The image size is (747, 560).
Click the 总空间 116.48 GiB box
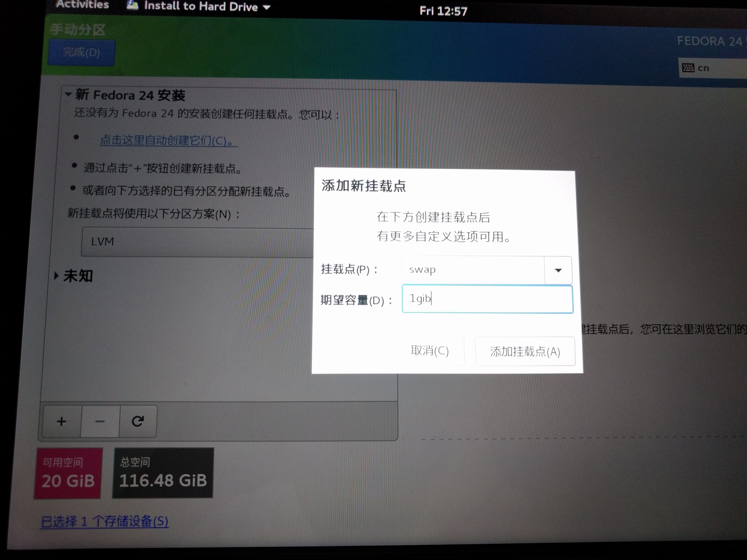point(163,473)
